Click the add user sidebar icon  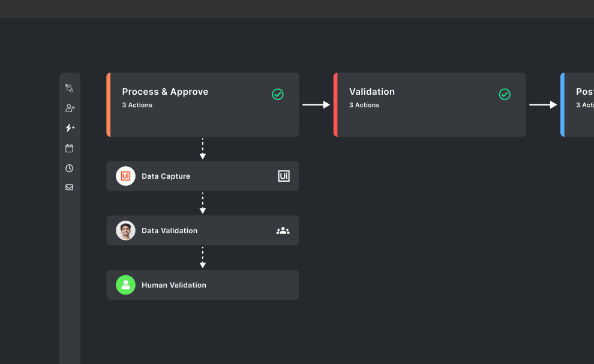tap(70, 108)
